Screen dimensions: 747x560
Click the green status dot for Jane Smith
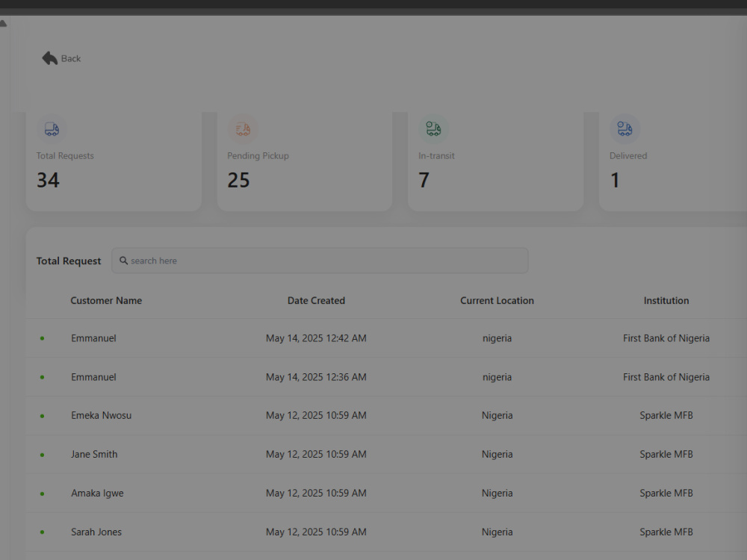point(43,455)
